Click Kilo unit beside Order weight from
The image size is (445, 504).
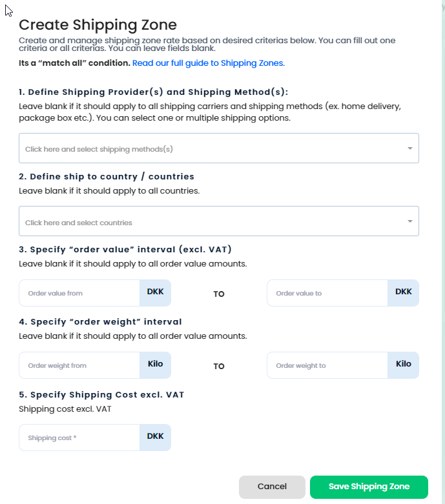(x=155, y=365)
